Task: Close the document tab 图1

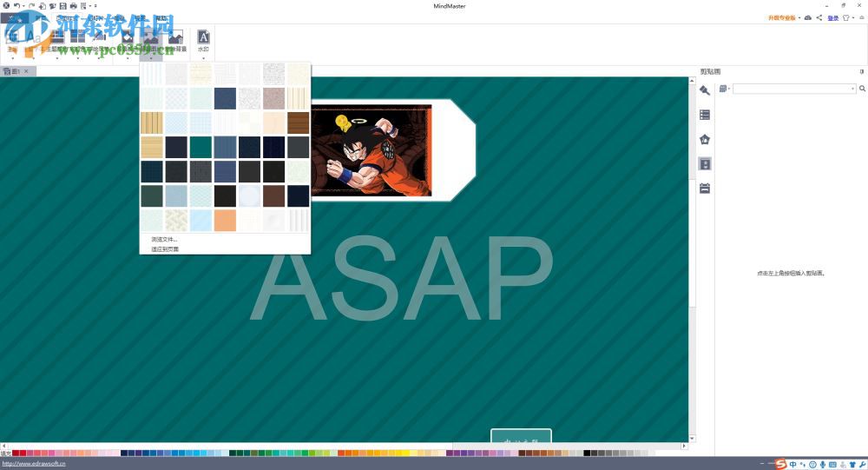Action: pyautogui.click(x=26, y=71)
